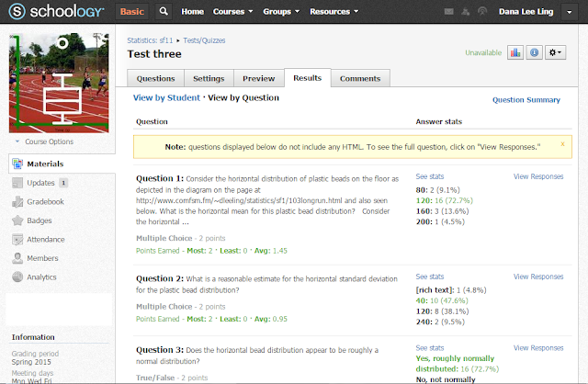Image resolution: width=588 pixels, height=384 pixels.
Task: Click answer stat '80: 2 (9.1%)'
Action: (x=437, y=190)
